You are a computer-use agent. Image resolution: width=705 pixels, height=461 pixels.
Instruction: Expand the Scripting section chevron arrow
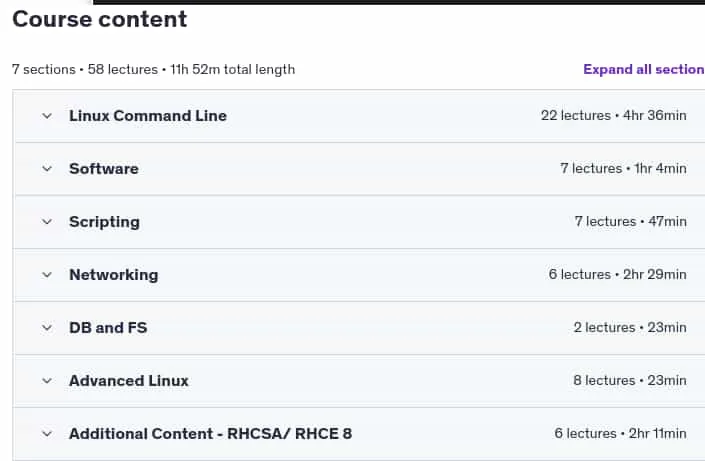coord(47,222)
